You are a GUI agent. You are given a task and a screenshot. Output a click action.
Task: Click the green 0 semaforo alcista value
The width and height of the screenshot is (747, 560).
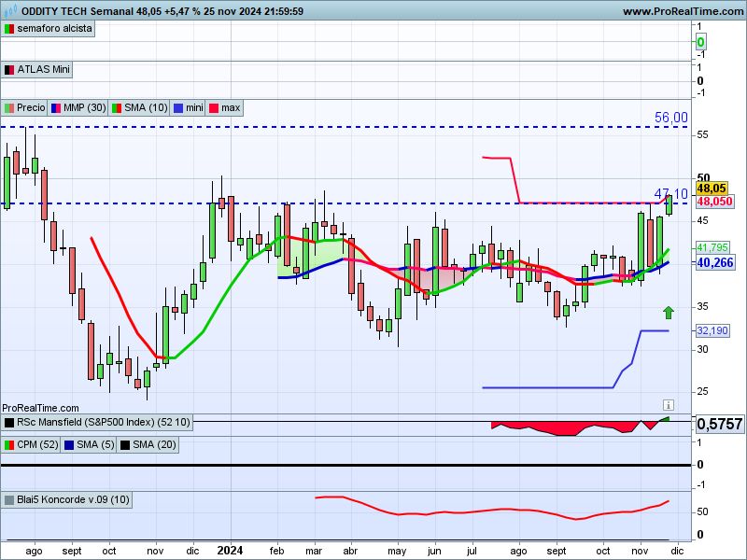(x=700, y=42)
